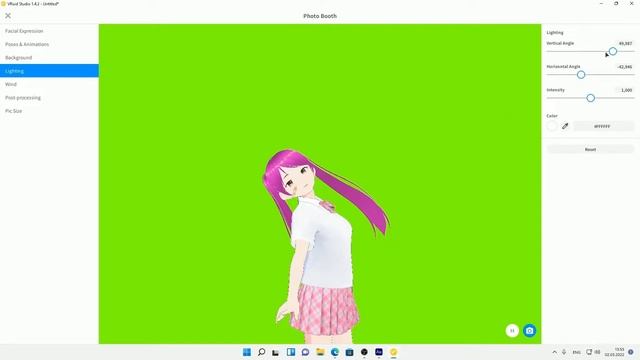Open the Post-processing section
The image size is (640, 360).
click(23, 98)
